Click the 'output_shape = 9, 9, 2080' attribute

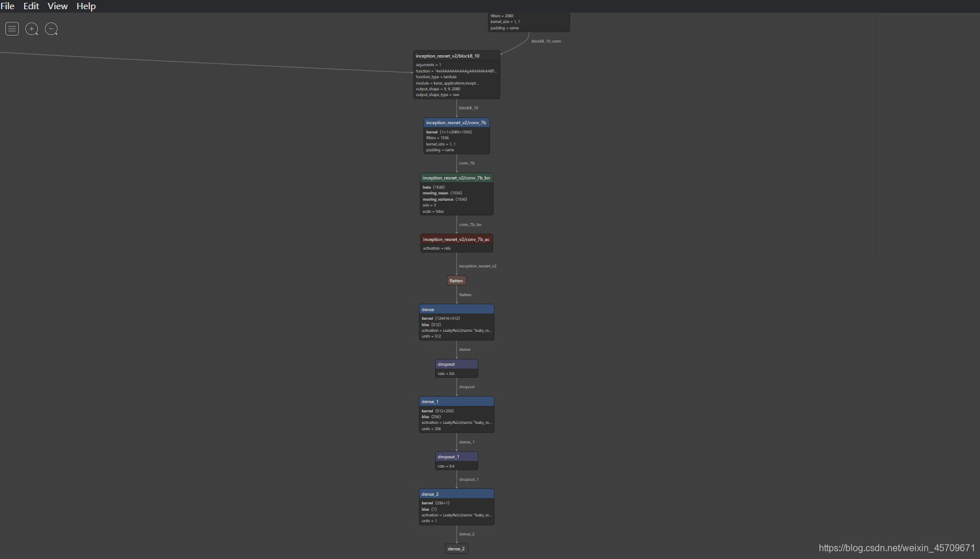pyautogui.click(x=438, y=89)
